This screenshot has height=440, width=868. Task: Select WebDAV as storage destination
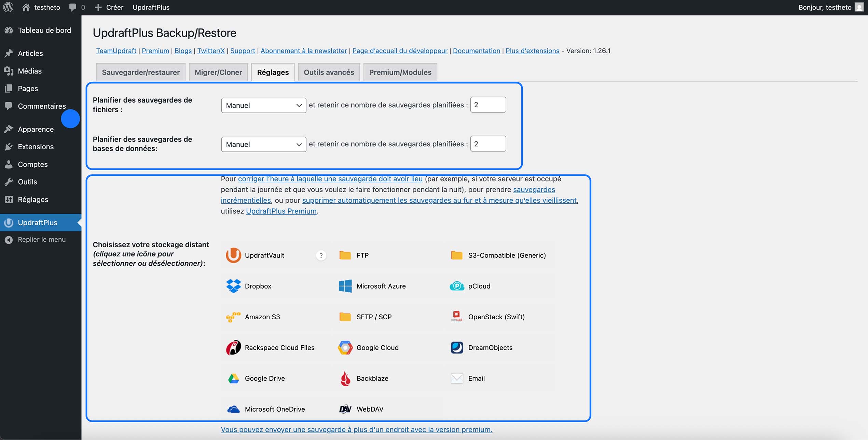click(x=345, y=409)
